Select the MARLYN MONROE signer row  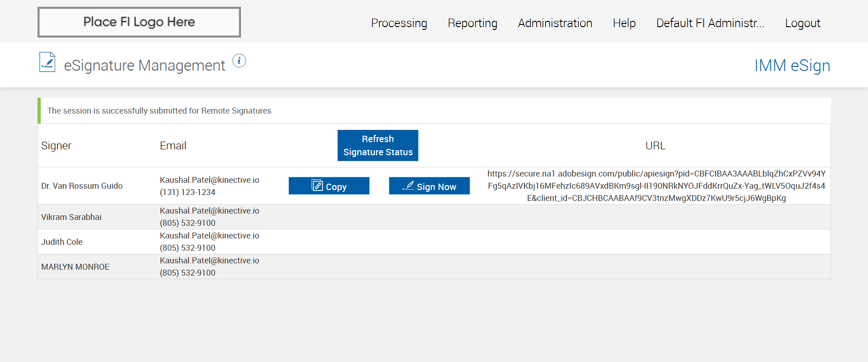tap(75, 267)
